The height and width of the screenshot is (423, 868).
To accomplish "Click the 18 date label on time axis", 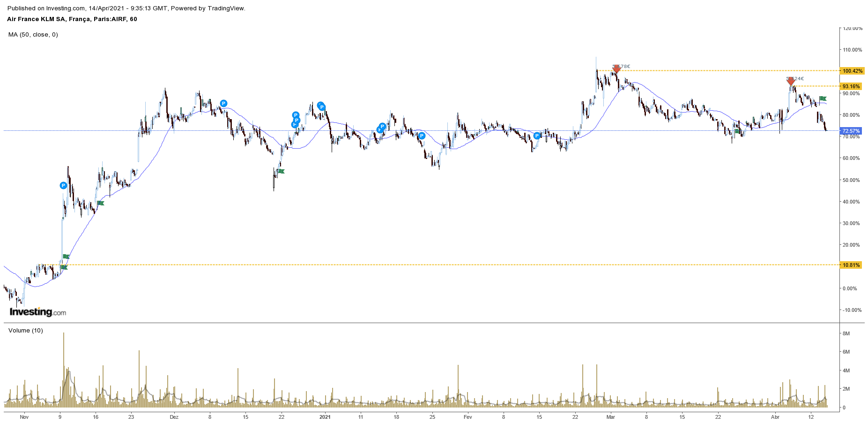I will (x=396, y=416).
